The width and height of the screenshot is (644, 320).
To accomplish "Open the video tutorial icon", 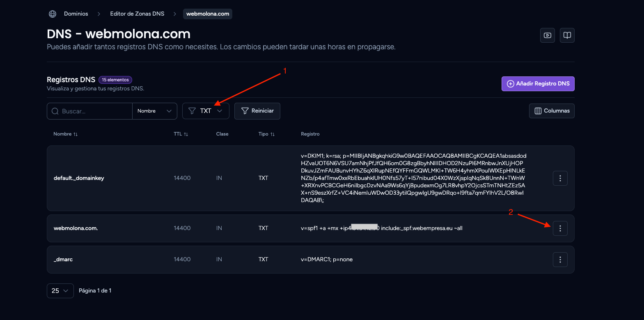I will [548, 35].
